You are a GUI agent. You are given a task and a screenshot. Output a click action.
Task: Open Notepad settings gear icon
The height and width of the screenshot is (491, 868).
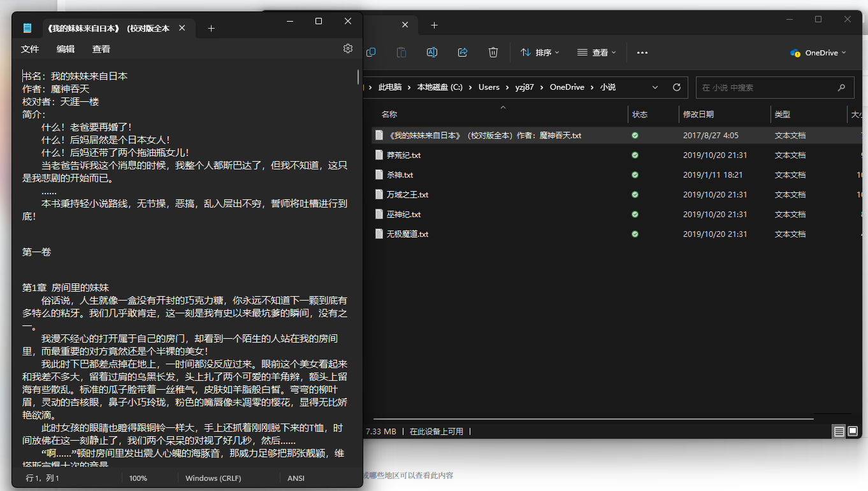tap(347, 49)
